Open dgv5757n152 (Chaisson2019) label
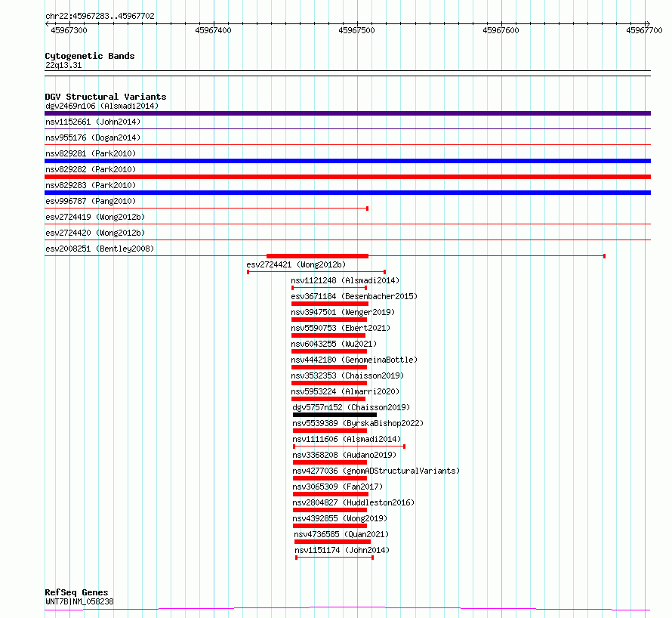 tap(351, 407)
